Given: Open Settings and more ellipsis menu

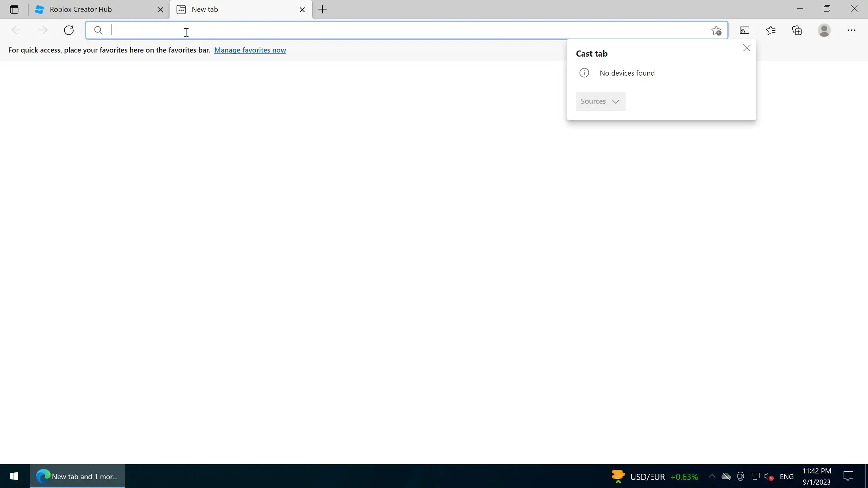Looking at the screenshot, I should click(851, 30).
